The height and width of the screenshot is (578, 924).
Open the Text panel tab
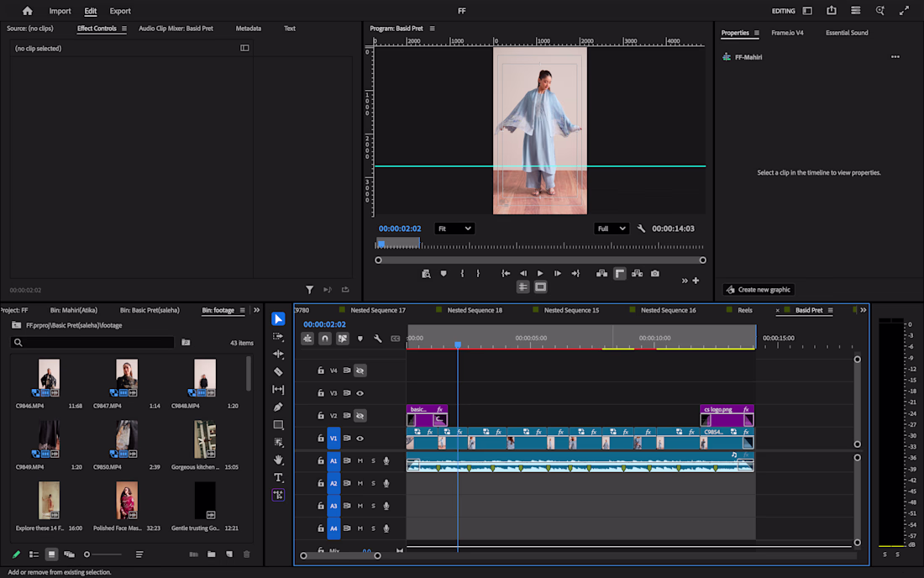pos(289,29)
